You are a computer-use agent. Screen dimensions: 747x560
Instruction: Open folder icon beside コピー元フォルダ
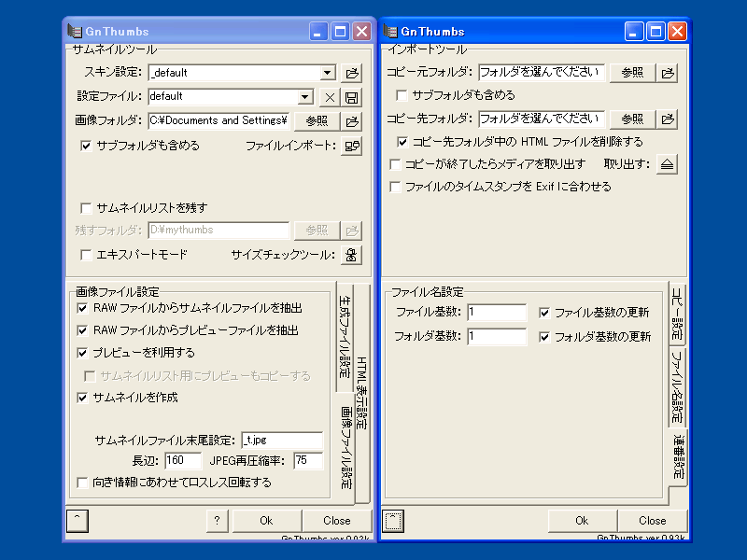point(668,73)
